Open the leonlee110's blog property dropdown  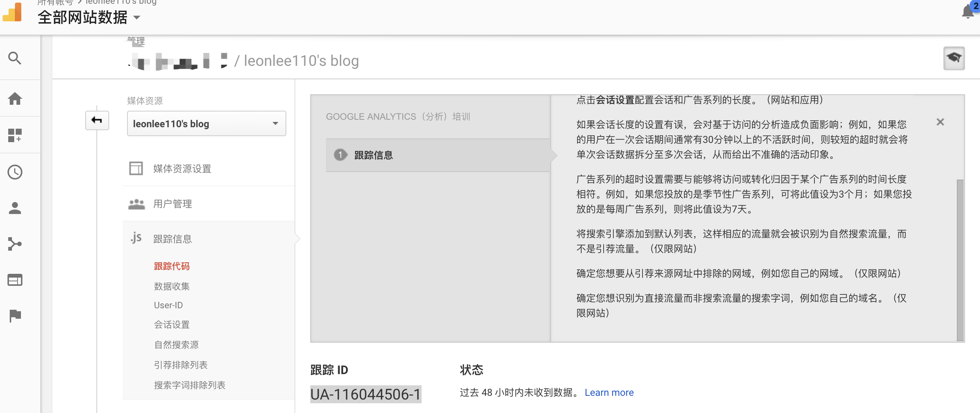tap(206, 124)
